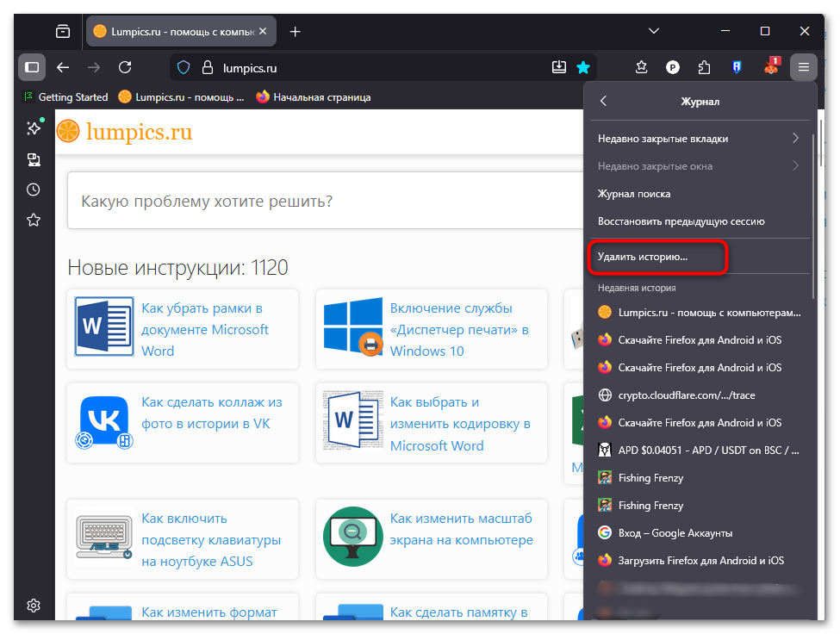Click the forward navigation arrow
Viewport: 840px width, 634px height.
(94, 67)
